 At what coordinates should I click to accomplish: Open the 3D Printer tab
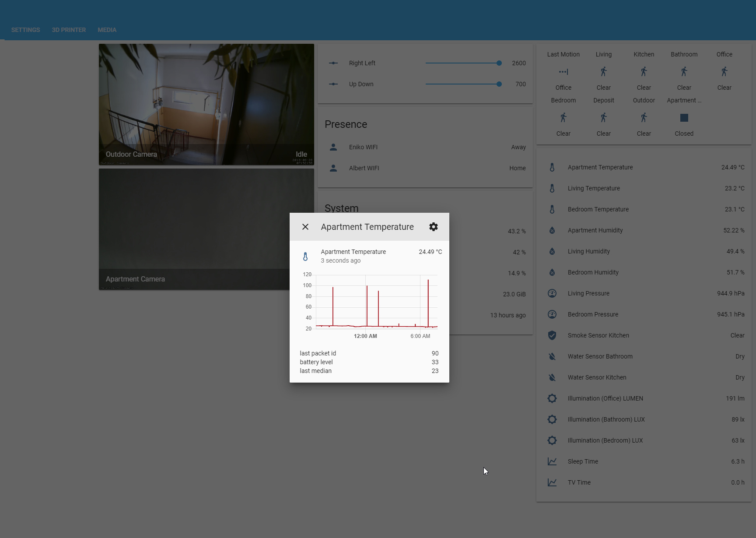point(69,30)
